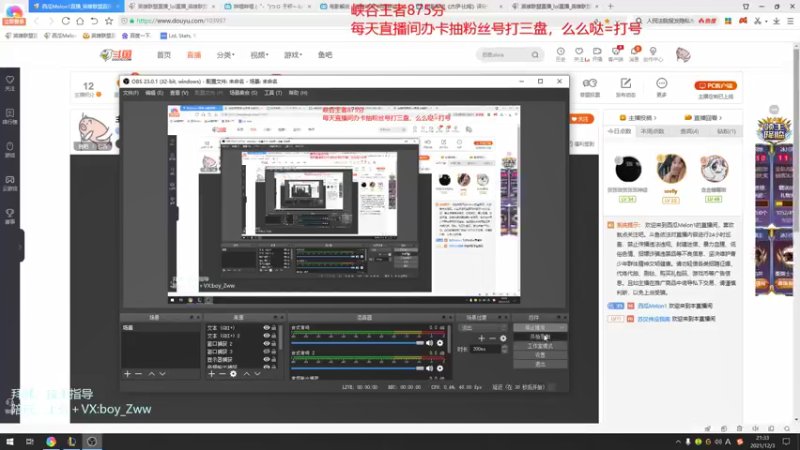Move source down with arrow in OBS Sources panel
Image resolution: width=800 pixels, height=450 pixels.
[257, 374]
